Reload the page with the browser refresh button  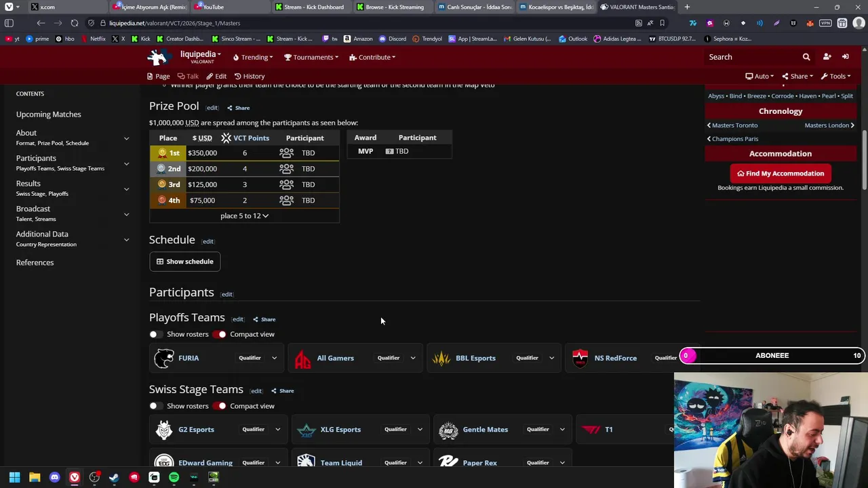pyautogui.click(x=75, y=23)
